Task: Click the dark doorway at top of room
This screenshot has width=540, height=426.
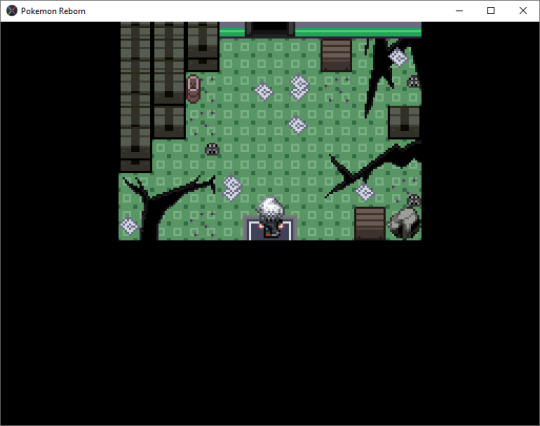Action: tap(270, 29)
